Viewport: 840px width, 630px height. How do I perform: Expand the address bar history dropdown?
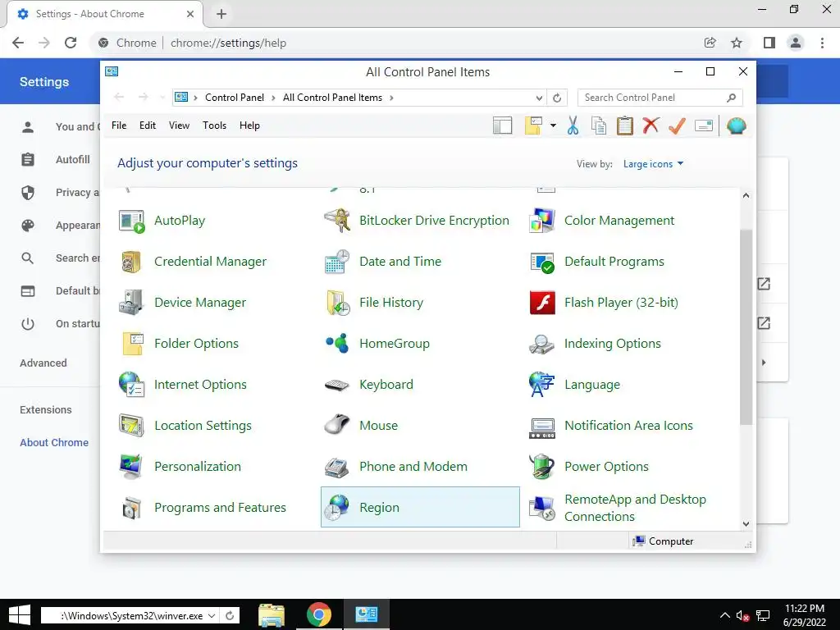[539, 98]
